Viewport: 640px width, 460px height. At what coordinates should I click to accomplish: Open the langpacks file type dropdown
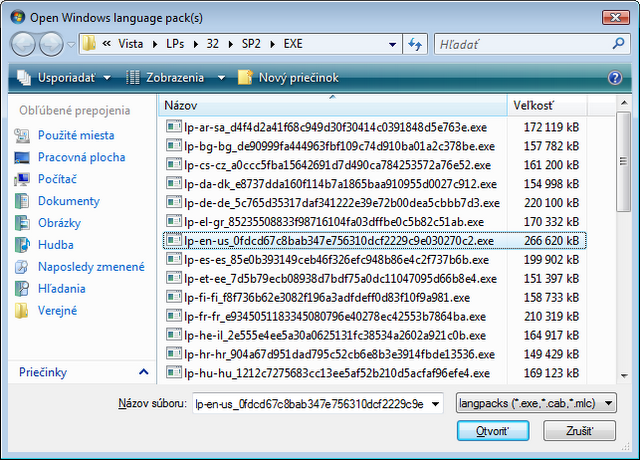coord(536,404)
